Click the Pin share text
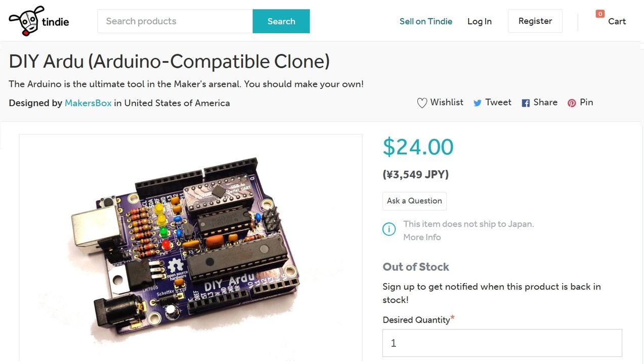The image size is (644, 364). 586,103
